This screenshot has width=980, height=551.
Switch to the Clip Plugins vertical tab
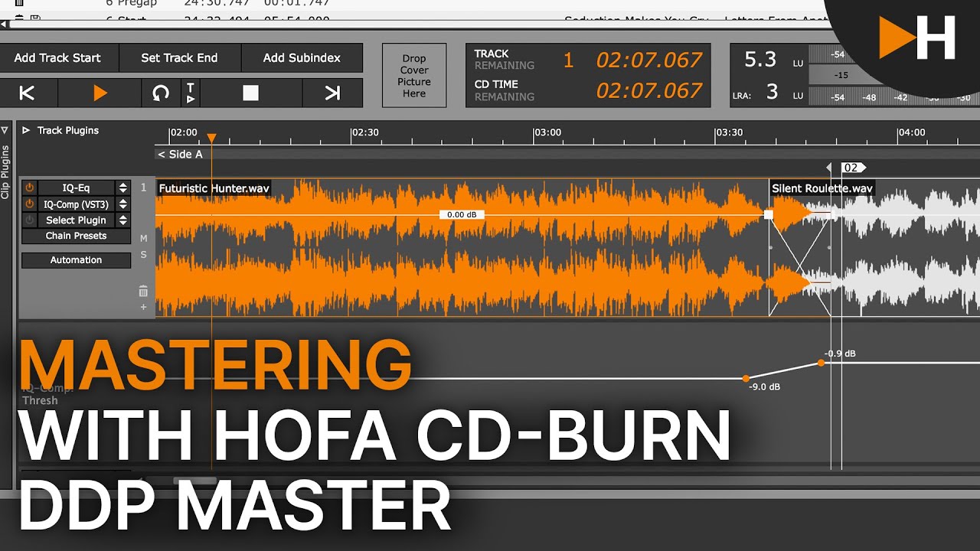[x=5, y=172]
